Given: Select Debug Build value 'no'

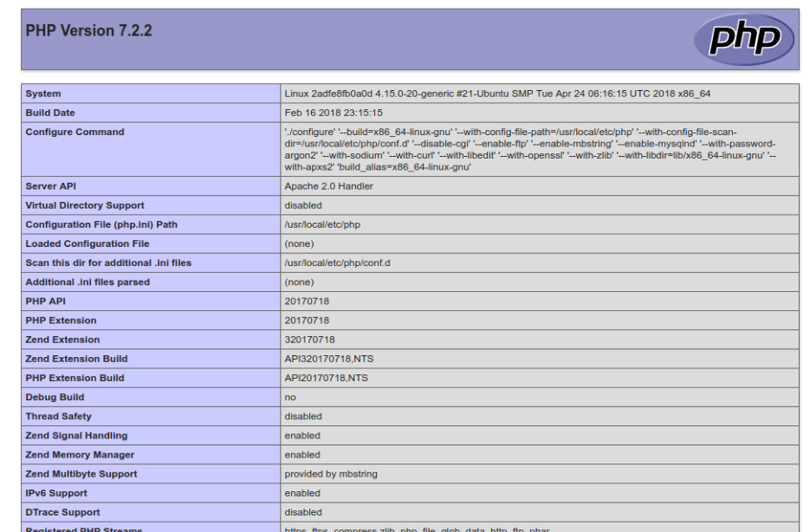Looking at the screenshot, I should [x=290, y=397].
